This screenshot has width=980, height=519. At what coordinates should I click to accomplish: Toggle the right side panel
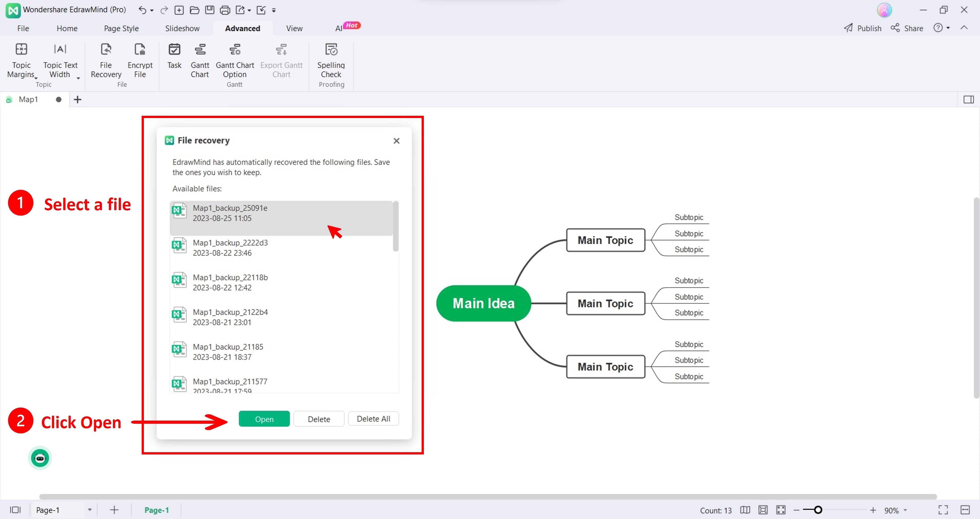[968, 100]
